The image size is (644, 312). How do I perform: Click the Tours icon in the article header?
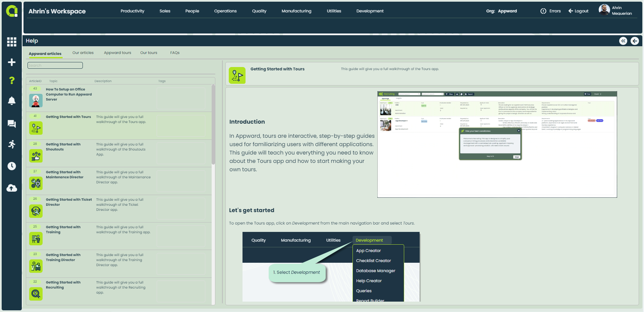click(237, 75)
